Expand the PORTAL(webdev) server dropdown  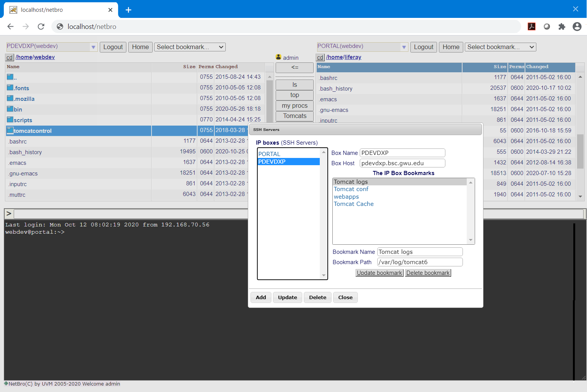point(404,47)
